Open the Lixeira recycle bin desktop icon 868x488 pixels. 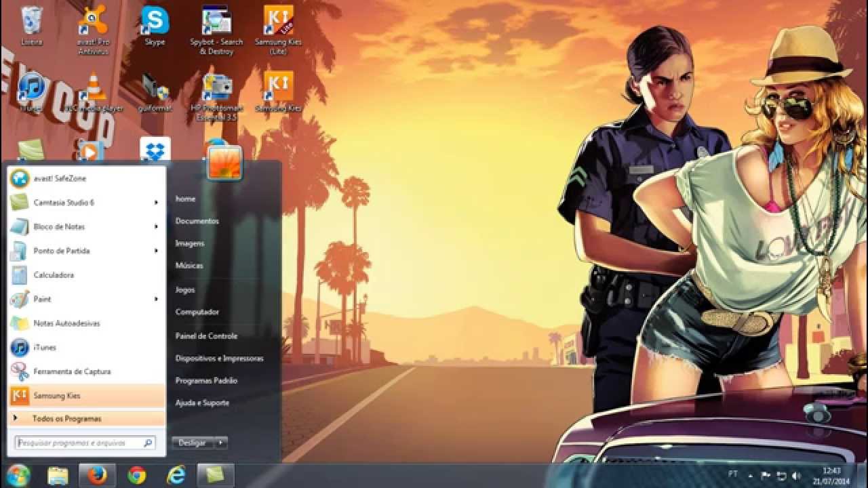(x=31, y=26)
